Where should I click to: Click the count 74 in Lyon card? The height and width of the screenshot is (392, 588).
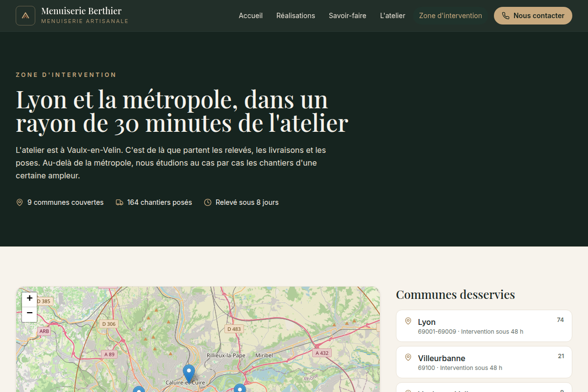[x=561, y=320]
